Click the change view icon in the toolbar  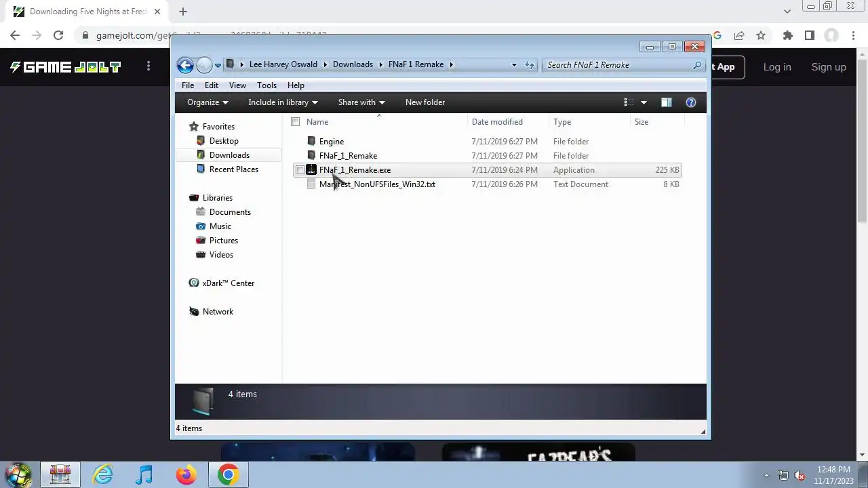629,102
